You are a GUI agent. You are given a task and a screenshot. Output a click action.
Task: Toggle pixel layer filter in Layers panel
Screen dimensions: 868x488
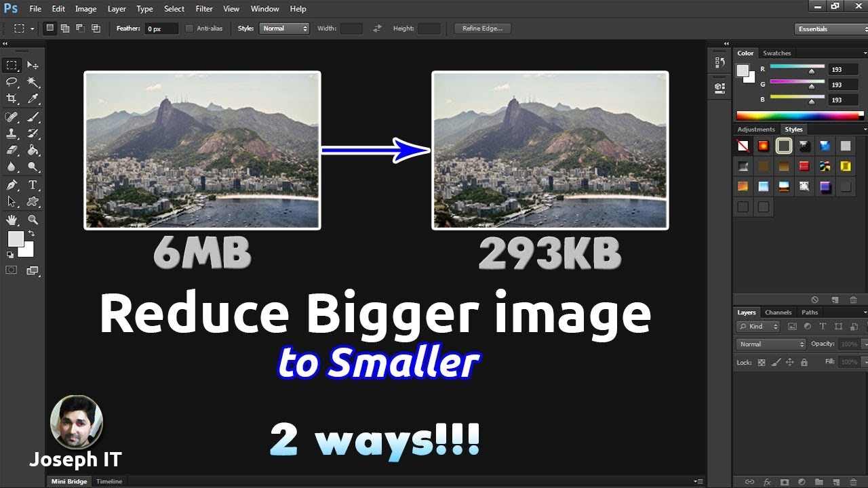point(792,327)
